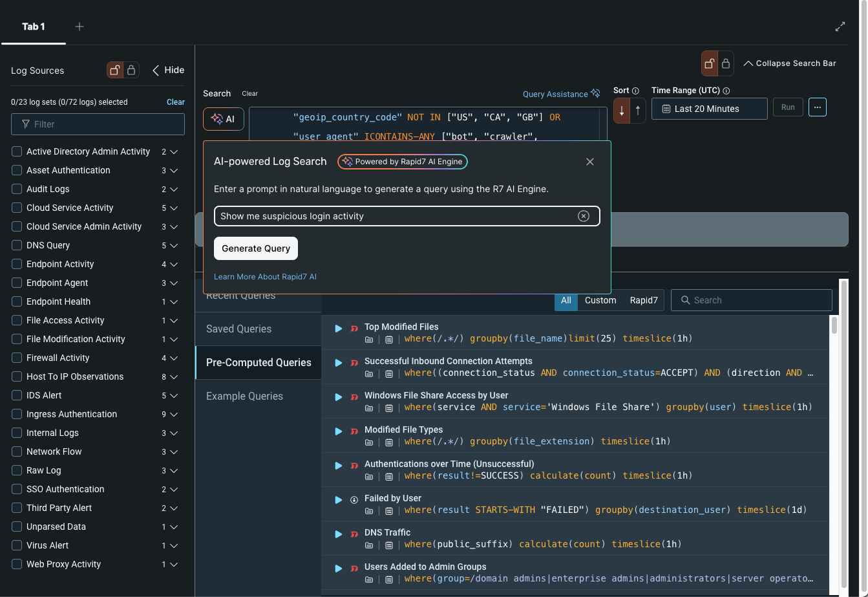Run the Windows File Share Access query
The image size is (868, 597).
coord(338,397)
